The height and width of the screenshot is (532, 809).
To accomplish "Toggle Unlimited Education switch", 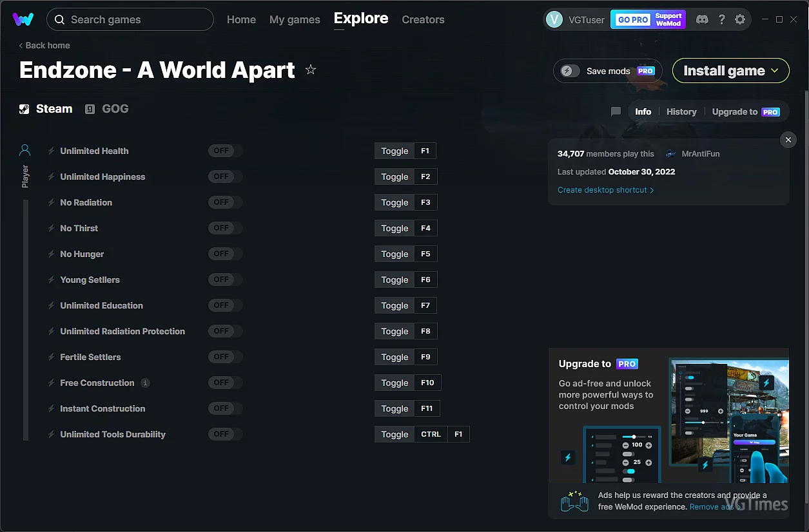I will click(x=225, y=305).
